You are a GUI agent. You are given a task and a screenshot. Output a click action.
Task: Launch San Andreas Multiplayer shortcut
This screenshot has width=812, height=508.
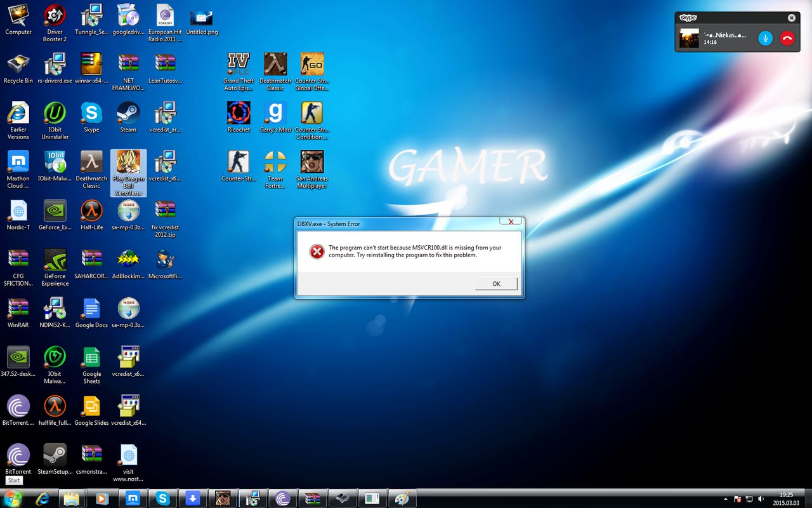[x=311, y=170]
